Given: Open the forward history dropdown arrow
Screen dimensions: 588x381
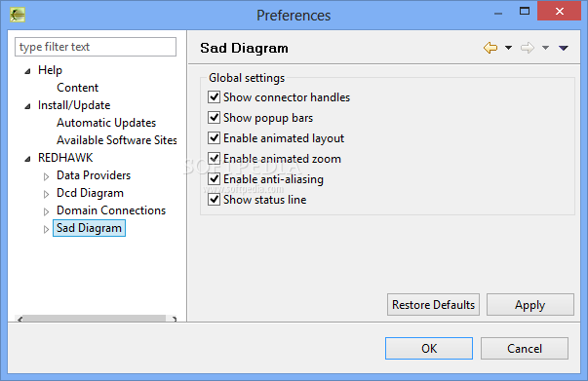Looking at the screenshot, I should tap(545, 48).
